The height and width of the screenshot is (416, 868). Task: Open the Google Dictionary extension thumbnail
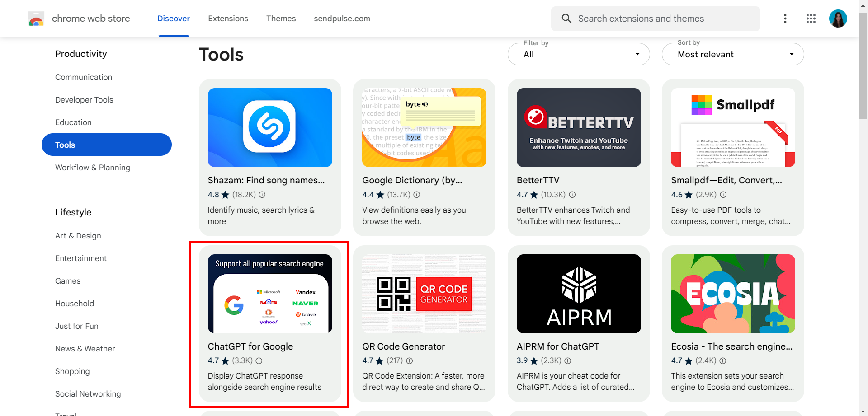[424, 127]
